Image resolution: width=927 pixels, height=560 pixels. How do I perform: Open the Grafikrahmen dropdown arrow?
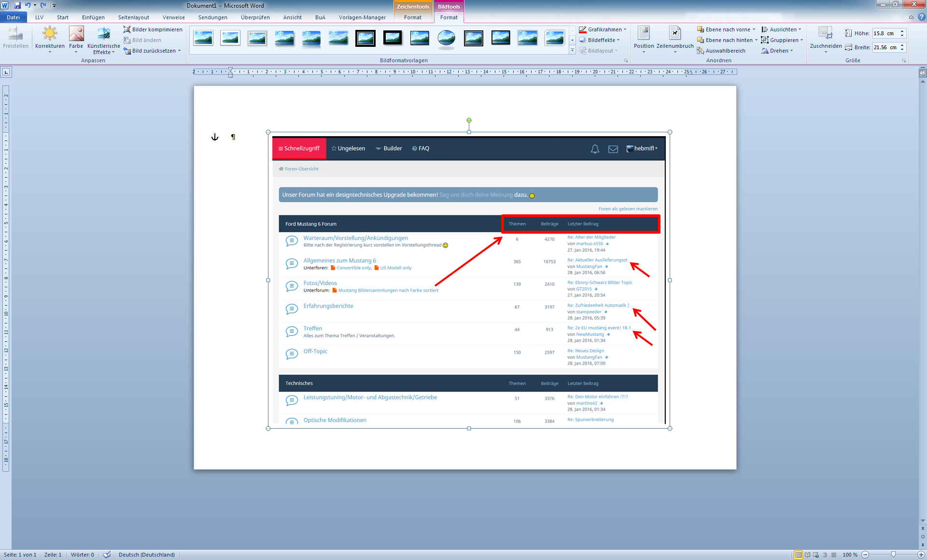pos(625,29)
